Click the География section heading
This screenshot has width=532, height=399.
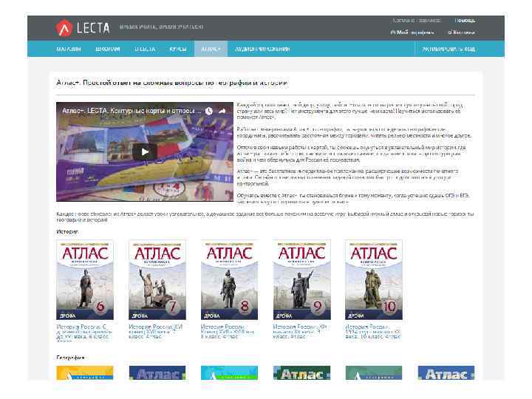[70, 358]
